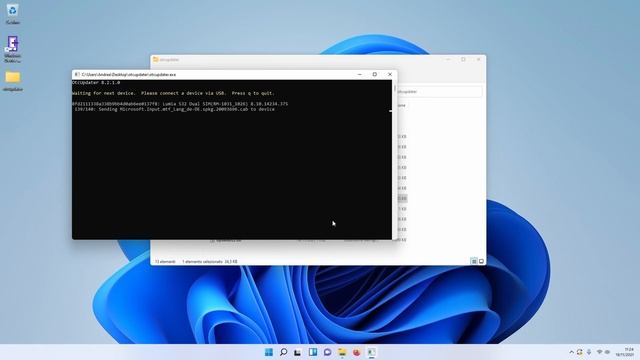
Task: Open the Recycle Bin desktop icon
Action: pos(13,13)
